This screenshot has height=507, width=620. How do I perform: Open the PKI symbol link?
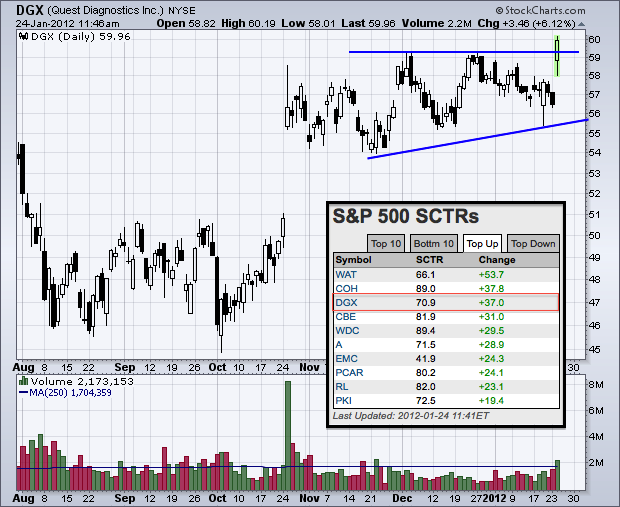pos(343,401)
